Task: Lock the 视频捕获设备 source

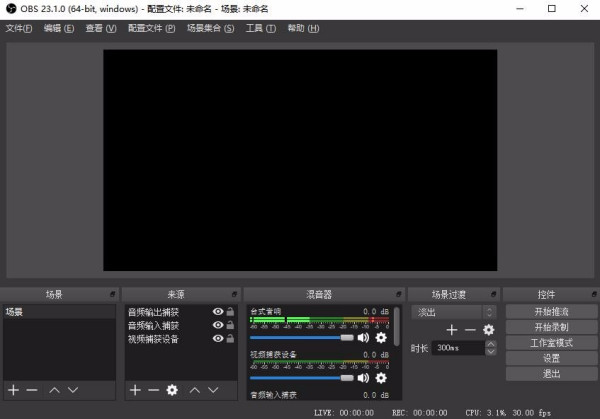Action: [230, 338]
